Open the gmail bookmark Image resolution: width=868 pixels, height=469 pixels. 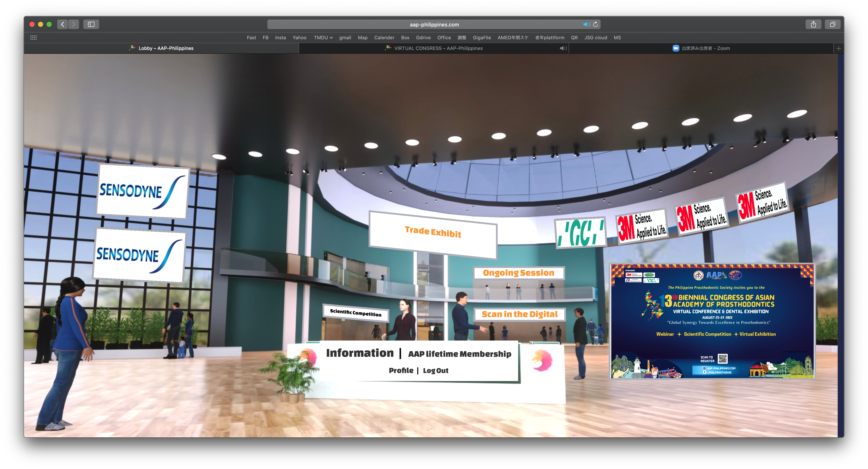(345, 38)
